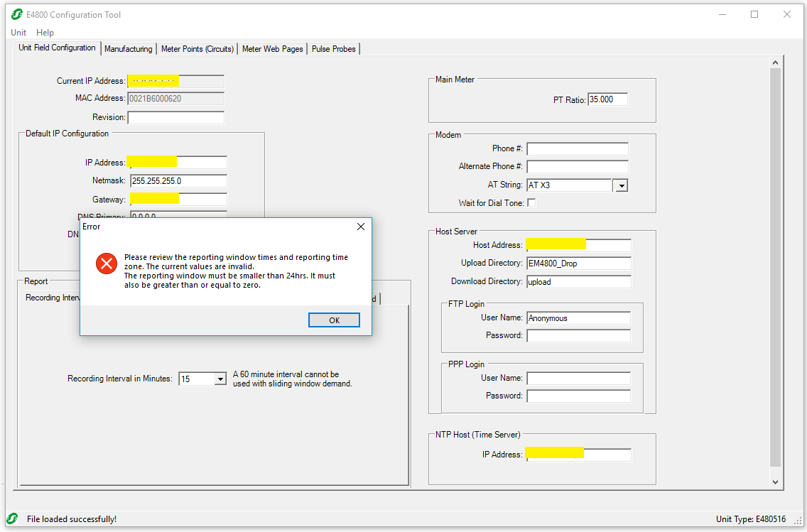Viewport: 807px width, 532px height.
Task: Click the Gateway field
Action: coord(178,200)
